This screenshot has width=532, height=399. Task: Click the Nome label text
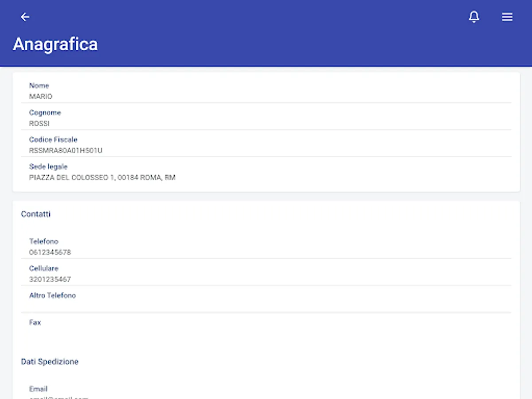point(39,86)
